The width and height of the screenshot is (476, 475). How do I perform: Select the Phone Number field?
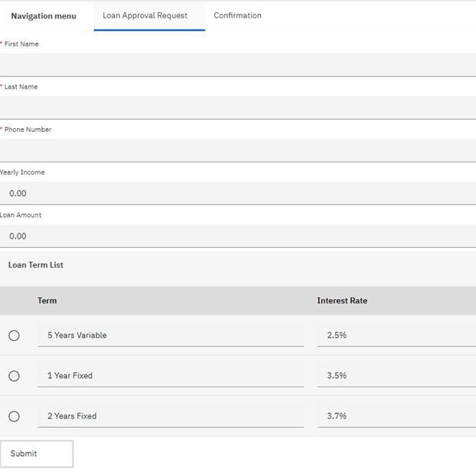pyautogui.click(x=237, y=150)
